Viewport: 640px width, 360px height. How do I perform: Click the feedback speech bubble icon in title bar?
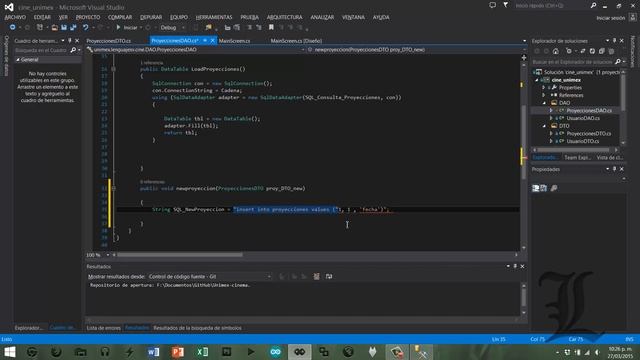(493, 5)
